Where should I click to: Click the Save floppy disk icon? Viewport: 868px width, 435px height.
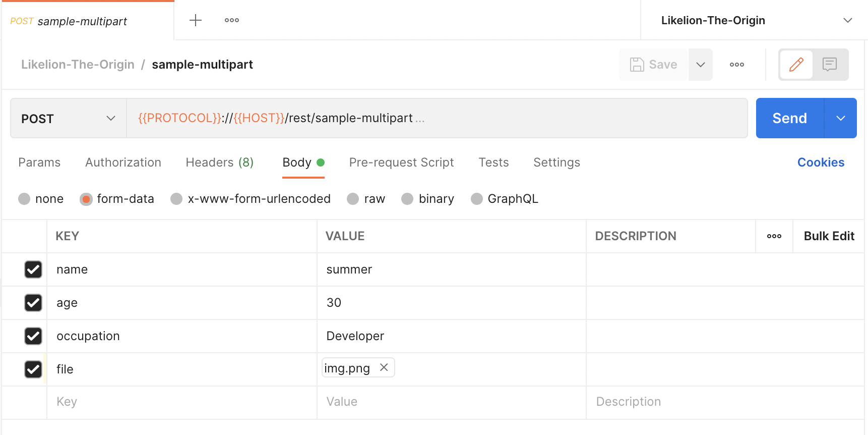click(x=637, y=65)
